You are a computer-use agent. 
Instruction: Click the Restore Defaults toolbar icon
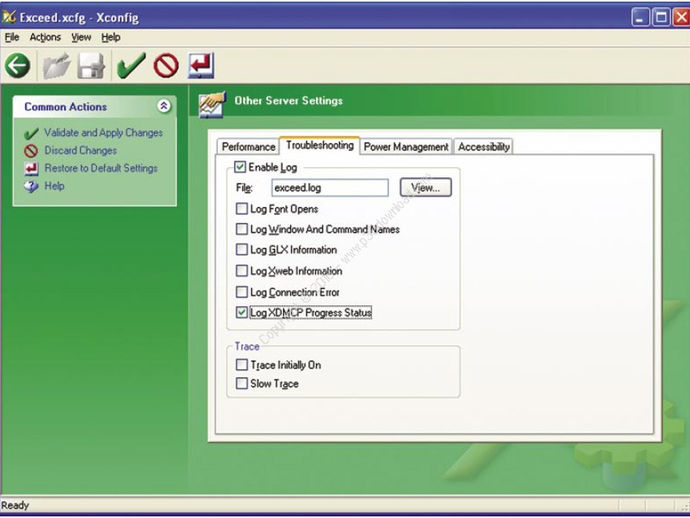point(201,66)
